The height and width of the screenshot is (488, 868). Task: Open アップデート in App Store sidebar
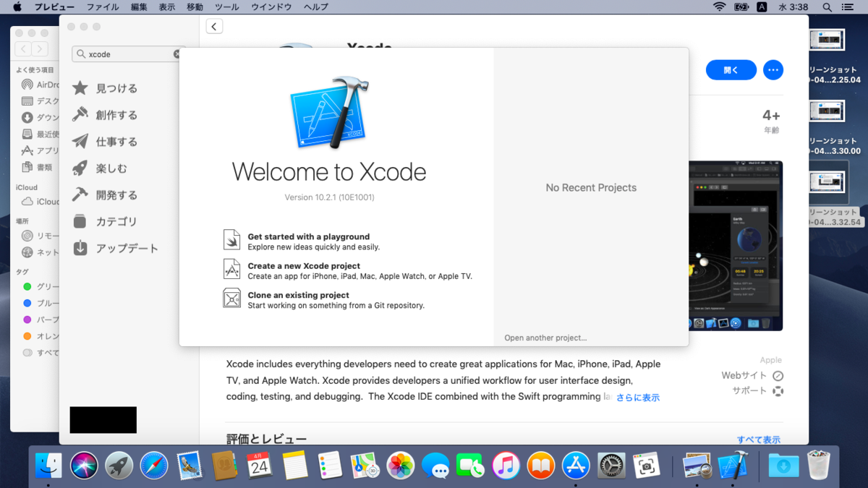pos(116,248)
